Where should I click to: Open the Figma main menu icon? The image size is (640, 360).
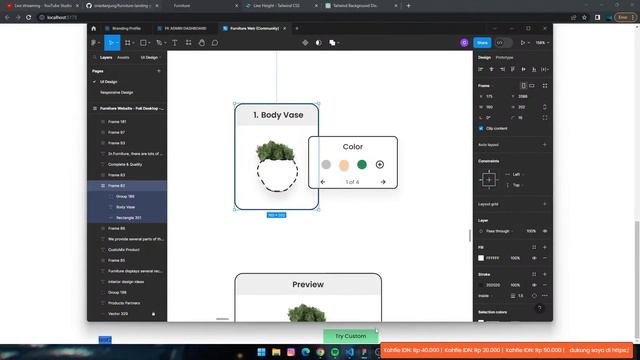94,42
